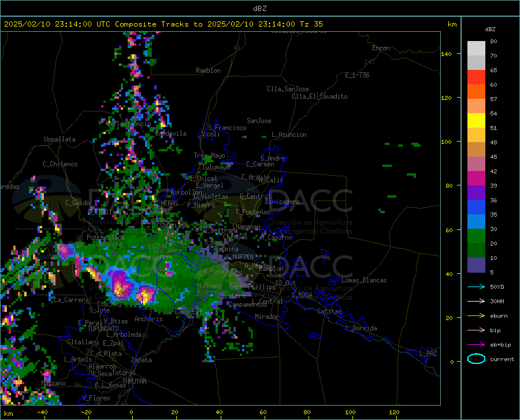Click the TUNUYAN map label
The height and width of the screenshot is (420, 520).
point(134,381)
